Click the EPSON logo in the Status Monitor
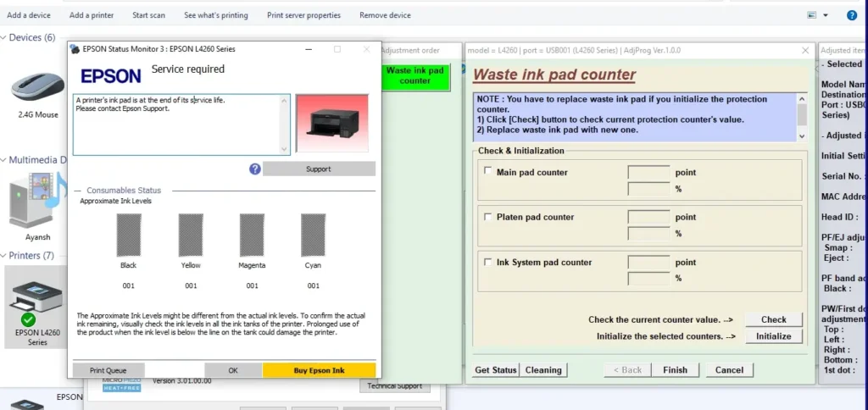The height and width of the screenshot is (410, 868). (111, 75)
